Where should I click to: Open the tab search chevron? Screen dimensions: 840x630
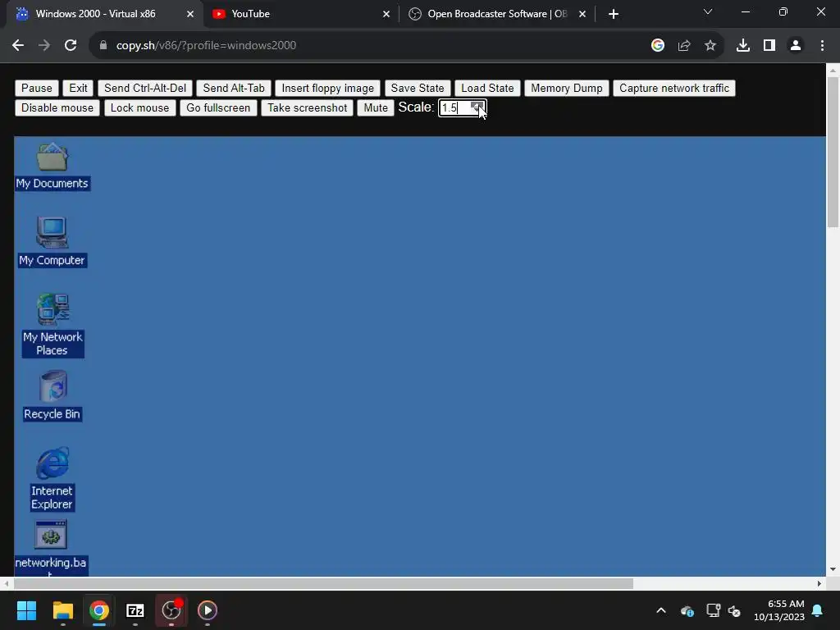click(x=708, y=11)
